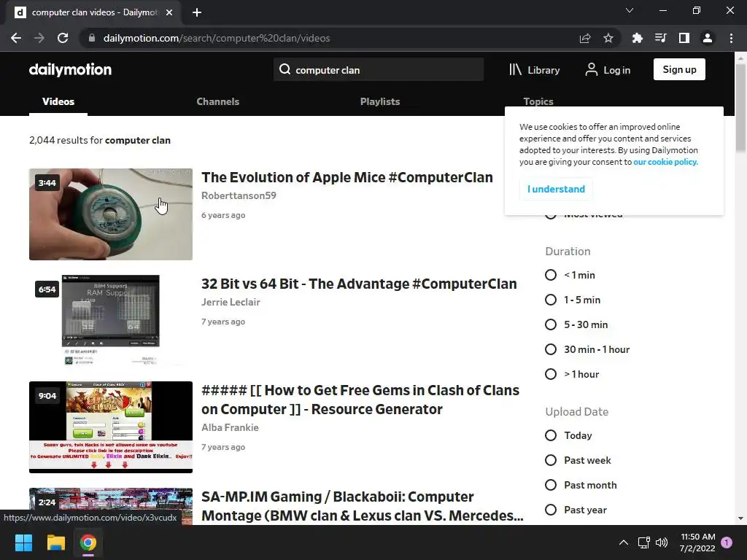Open the Windows Start menu

coord(23,542)
